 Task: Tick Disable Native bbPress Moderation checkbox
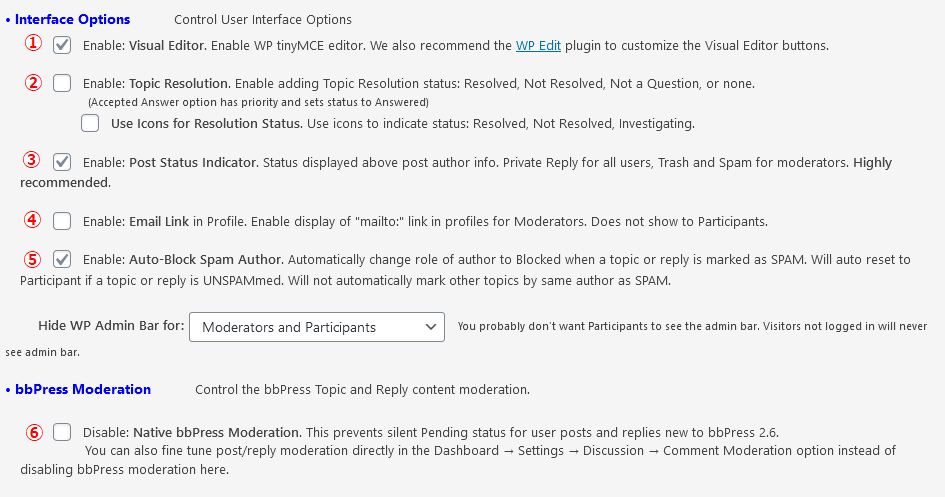62,432
